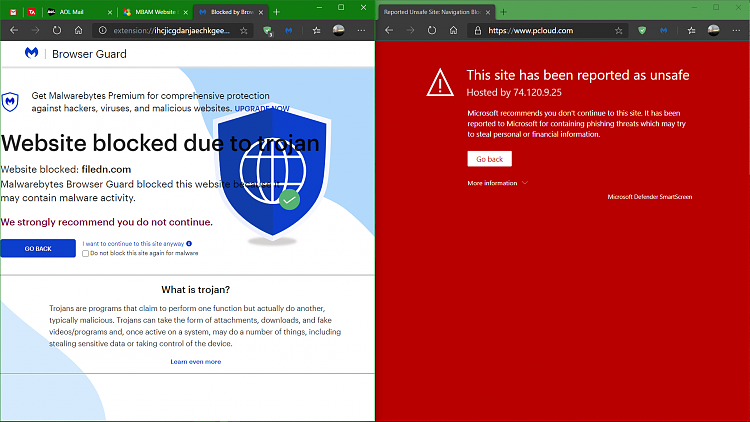This screenshot has width=750, height=422.
Task: Open profile avatar in left browser
Action: click(339, 30)
